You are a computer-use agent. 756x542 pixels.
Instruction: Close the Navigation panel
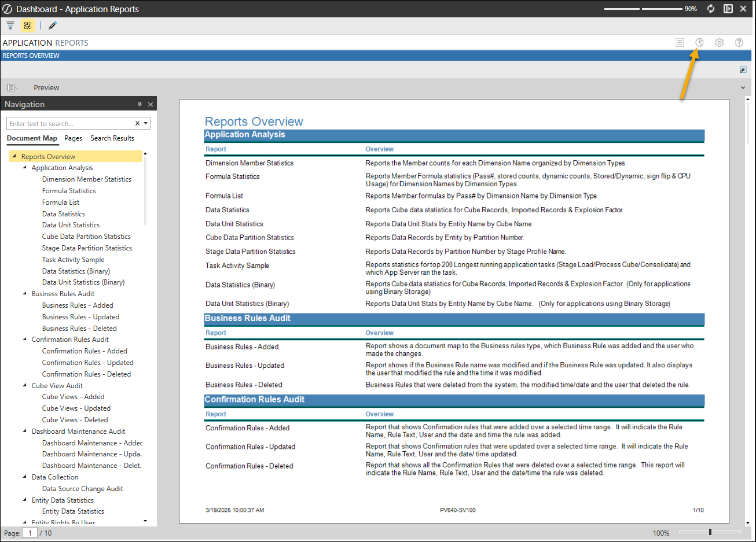pyautogui.click(x=151, y=105)
